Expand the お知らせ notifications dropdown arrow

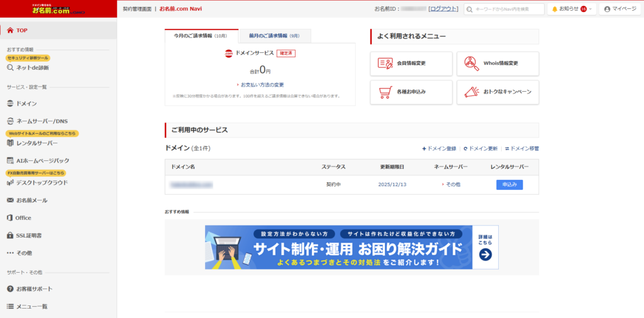591,9
